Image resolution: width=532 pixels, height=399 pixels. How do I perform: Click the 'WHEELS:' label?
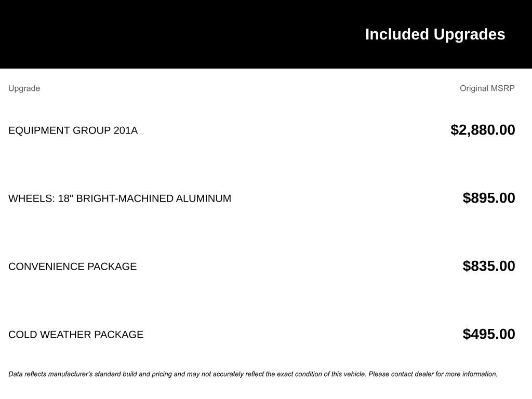pyautogui.click(x=32, y=198)
